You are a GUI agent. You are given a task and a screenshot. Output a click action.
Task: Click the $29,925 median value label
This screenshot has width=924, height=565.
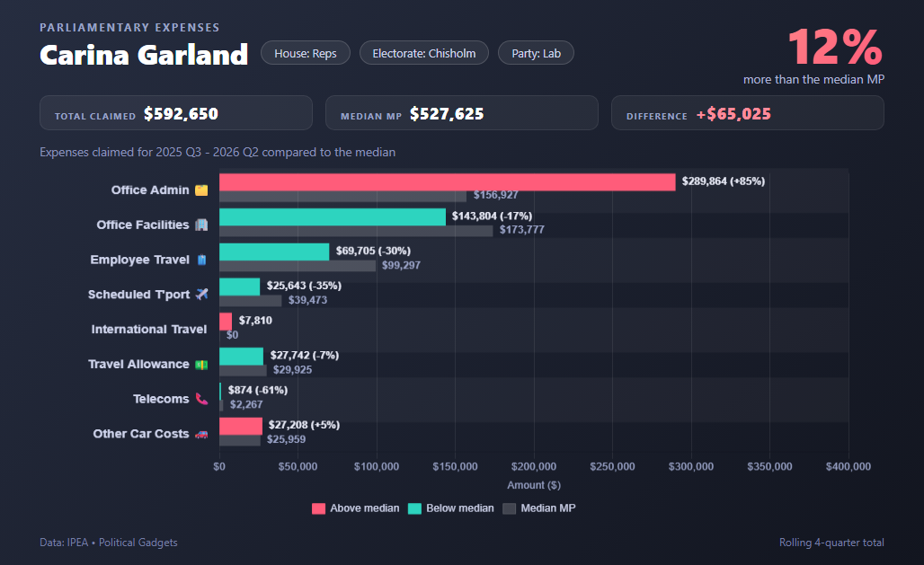(x=292, y=369)
